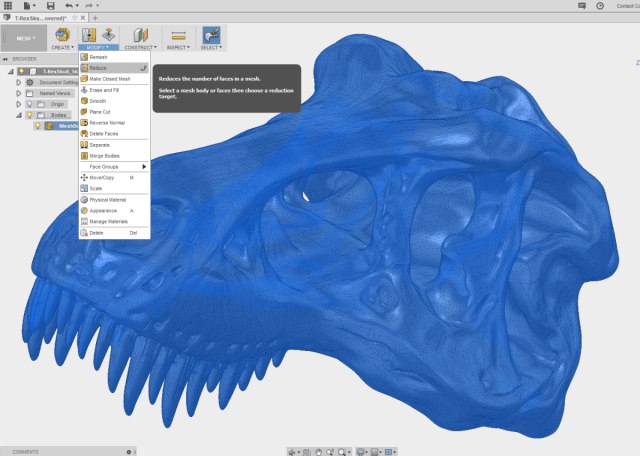Choose Merge Bodies menu entry
The height and width of the screenshot is (456, 640).
click(x=114, y=156)
